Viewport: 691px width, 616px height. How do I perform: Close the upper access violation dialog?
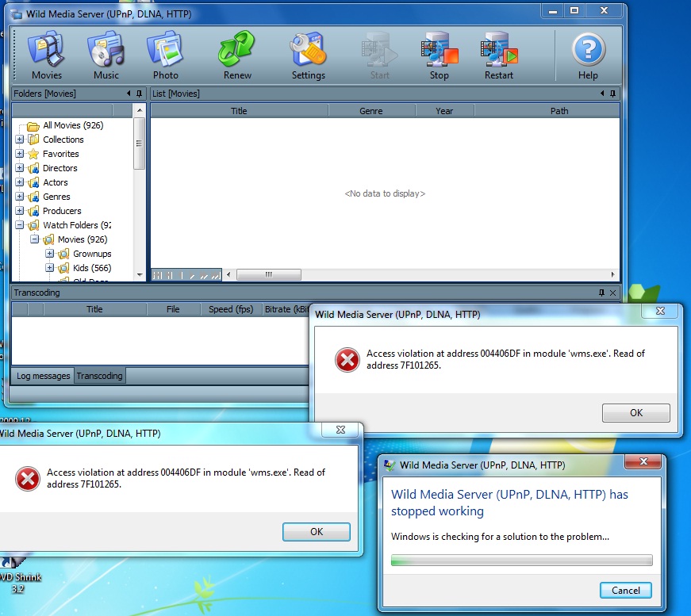coord(660,311)
